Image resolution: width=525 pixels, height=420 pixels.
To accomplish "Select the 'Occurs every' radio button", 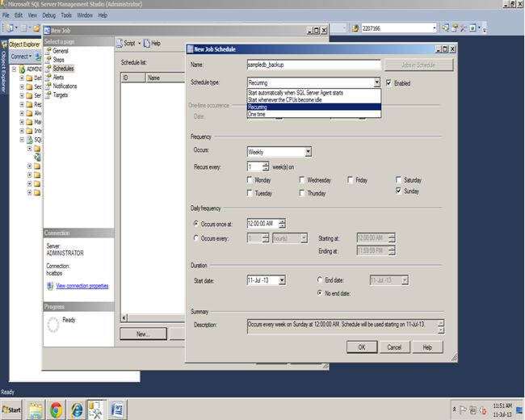I will pos(196,237).
